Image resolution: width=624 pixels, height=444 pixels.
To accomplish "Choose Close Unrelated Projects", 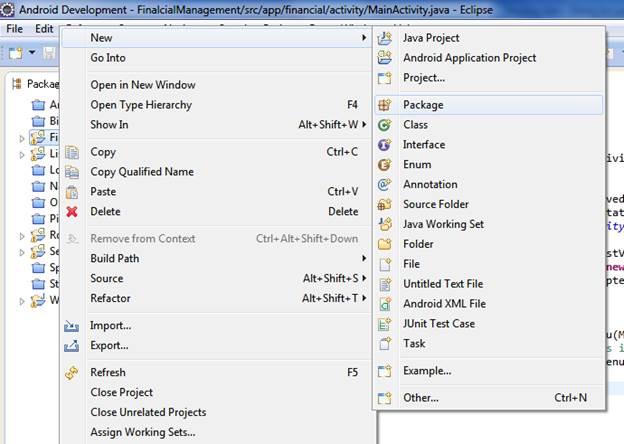I will pos(215,413).
